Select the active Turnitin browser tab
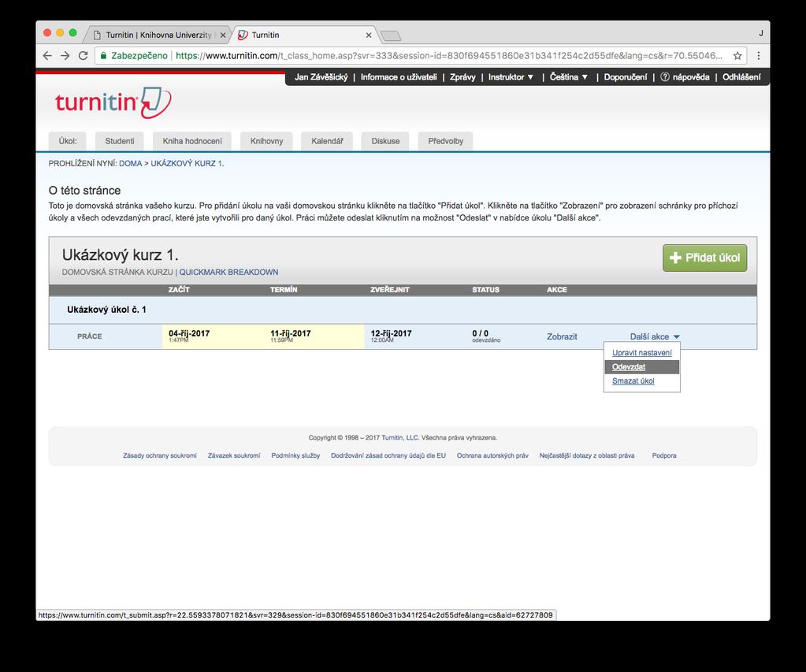The width and height of the screenshot is (806, 672). click(306, 35)
